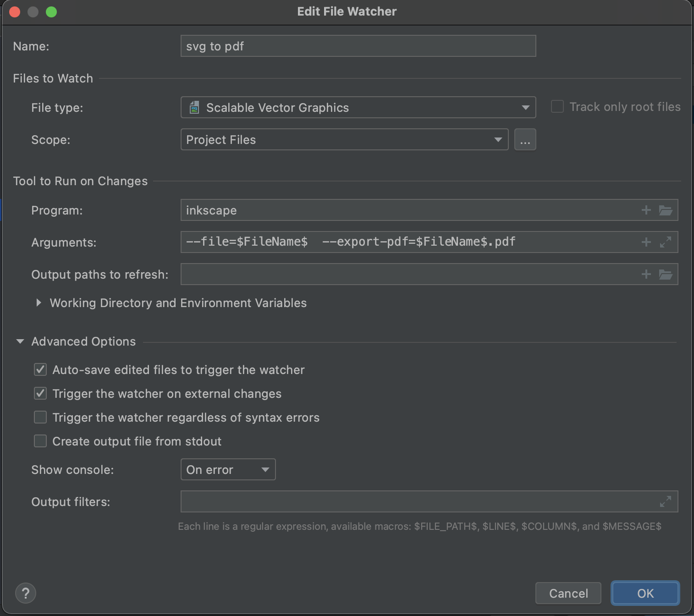Expand Working Directory and Environment Variables

(x=39, y=302)
